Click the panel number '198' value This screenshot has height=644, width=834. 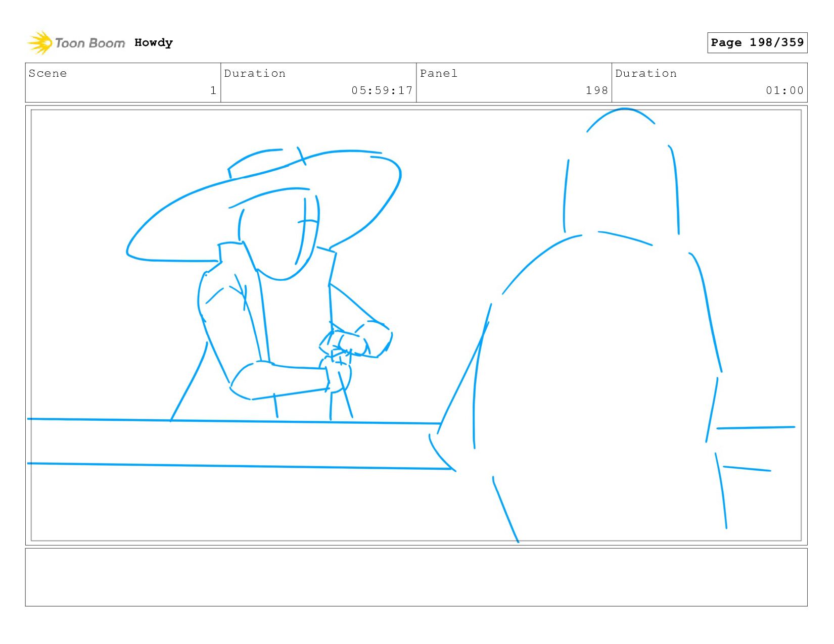coord(597,90)
